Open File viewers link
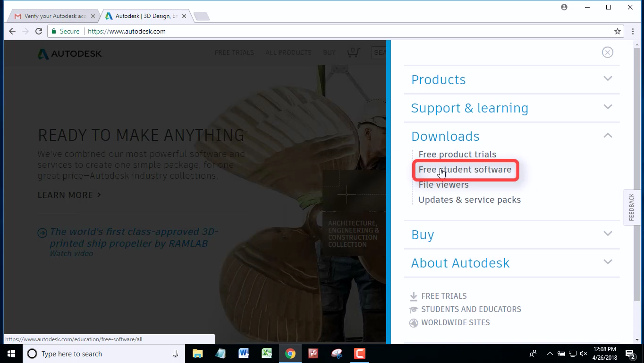Screen dimensions: 644x363 point(443,185)
